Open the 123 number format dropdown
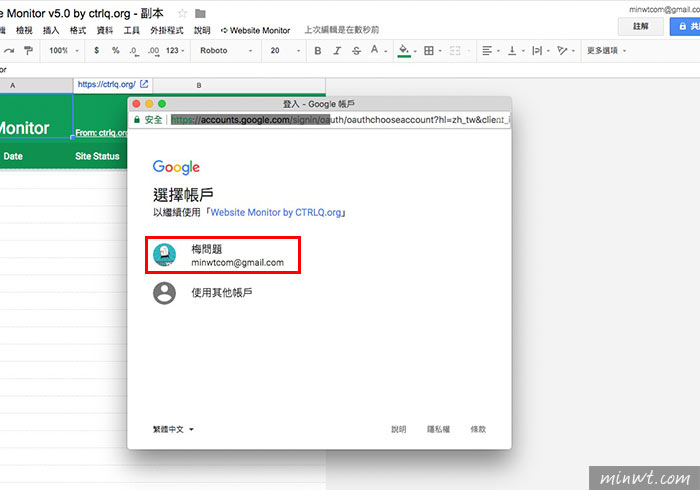The width and height of the screenshot is (700, 490). tap(175, 50)
